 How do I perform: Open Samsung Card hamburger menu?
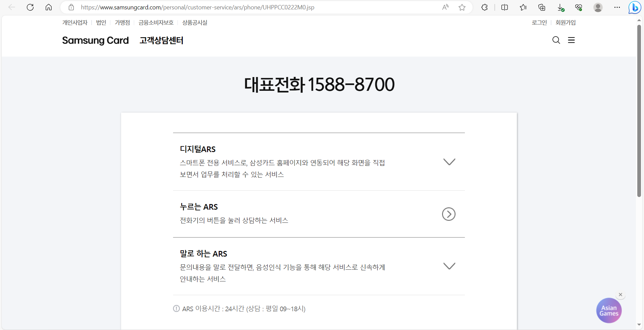point(572,40)
